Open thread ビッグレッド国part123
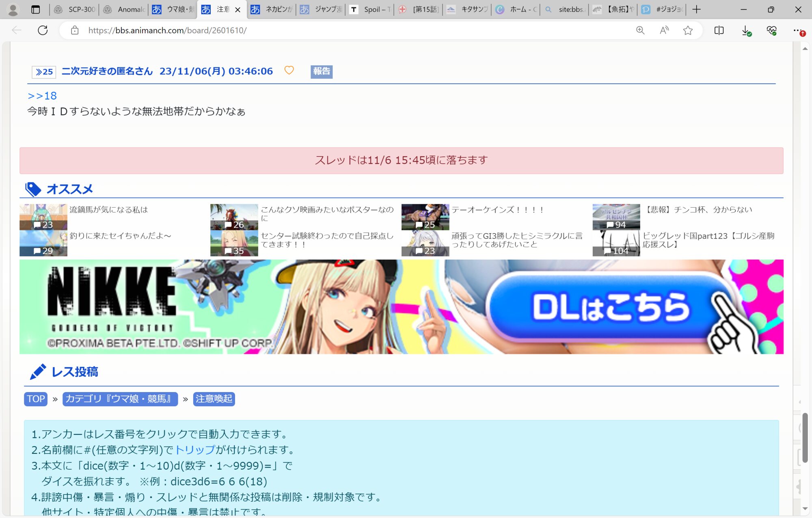 [708, 240]
